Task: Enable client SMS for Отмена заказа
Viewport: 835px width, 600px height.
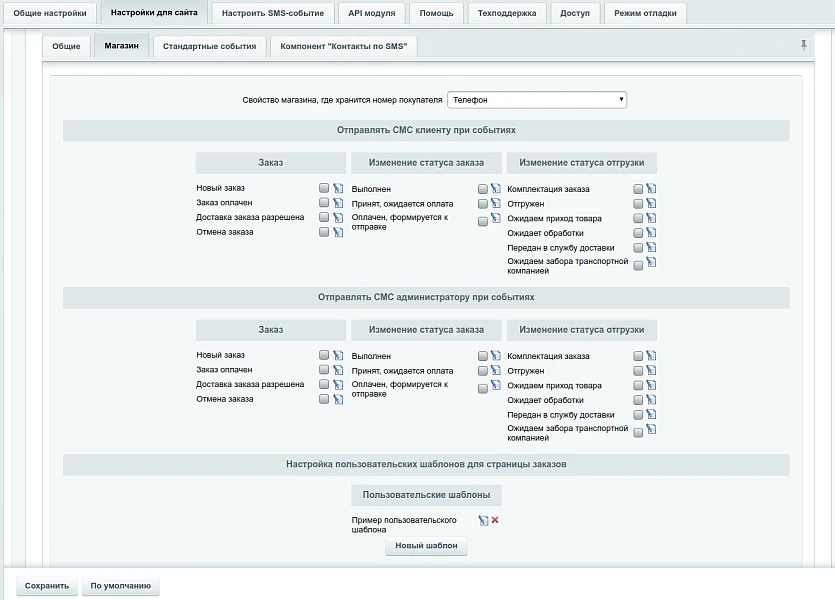Action: [324, 232]
